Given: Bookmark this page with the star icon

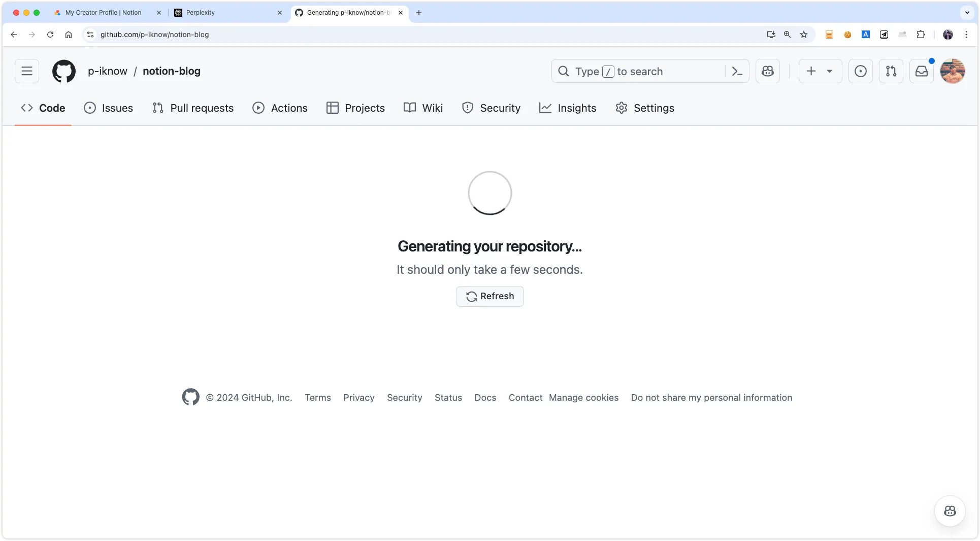Looking at the screenshot, I should (804, 35).
